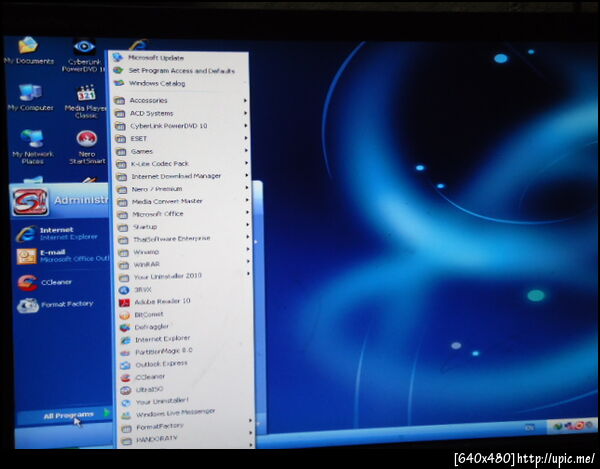Viewport: 600px width, 469px height.
Task: Launch CCleaner from Start menu left pane
Action: [x=45, y=282]
